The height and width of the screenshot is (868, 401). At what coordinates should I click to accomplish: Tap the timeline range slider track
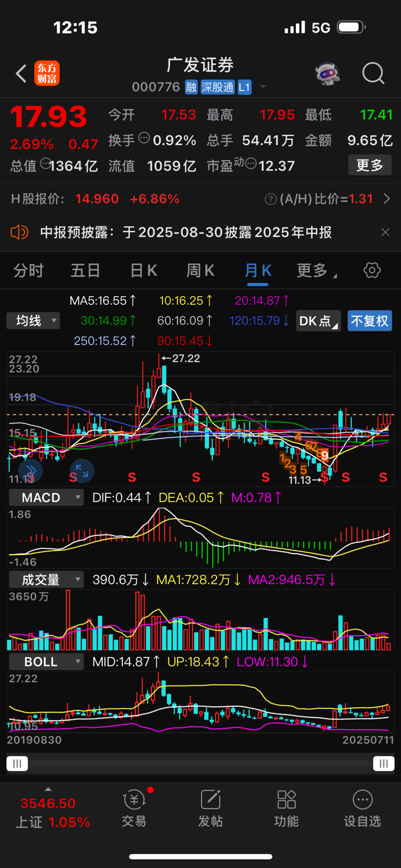tap(200, 764)
